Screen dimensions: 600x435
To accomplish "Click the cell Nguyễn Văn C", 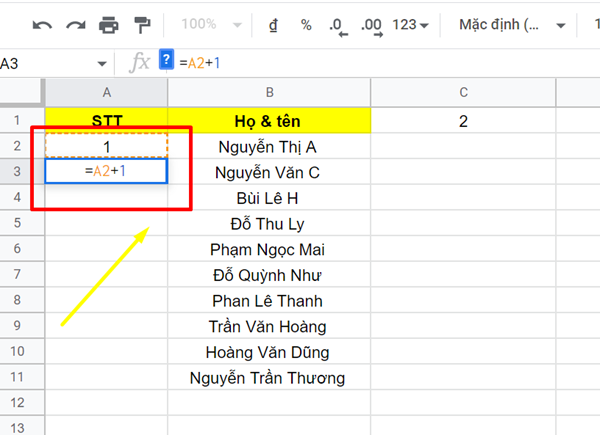I will [269, 172].
